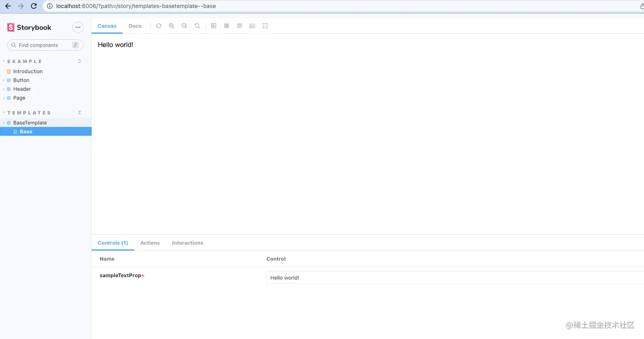Toggle the grid overlay on the canvas
The height and width of the screenshot is (339, 644).
coord(227,26)
